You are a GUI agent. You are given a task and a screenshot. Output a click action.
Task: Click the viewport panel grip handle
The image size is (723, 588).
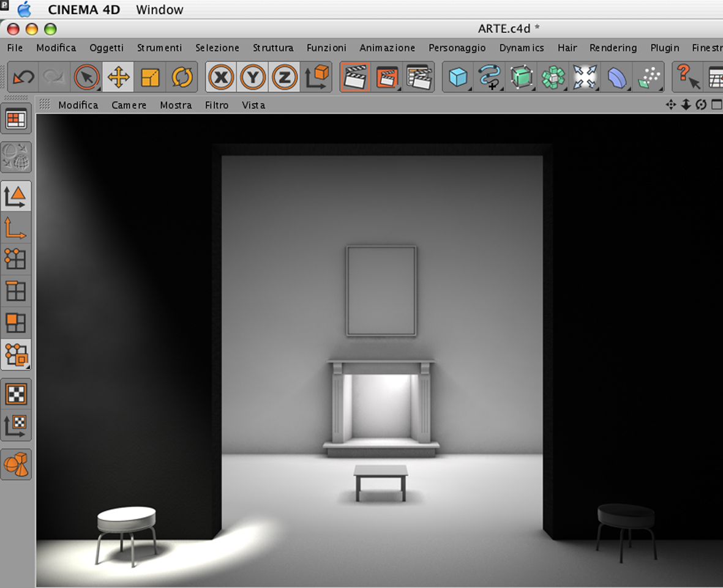click(44, 105)
